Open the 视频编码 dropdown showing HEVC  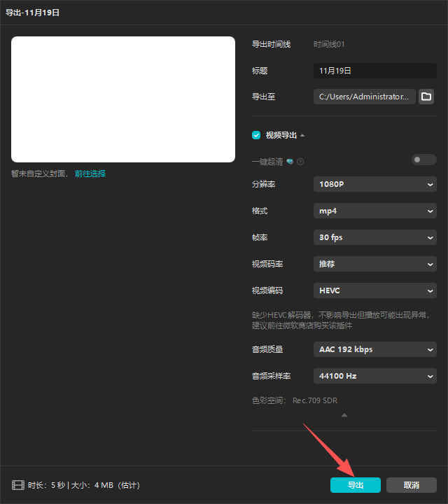[374, 290]
